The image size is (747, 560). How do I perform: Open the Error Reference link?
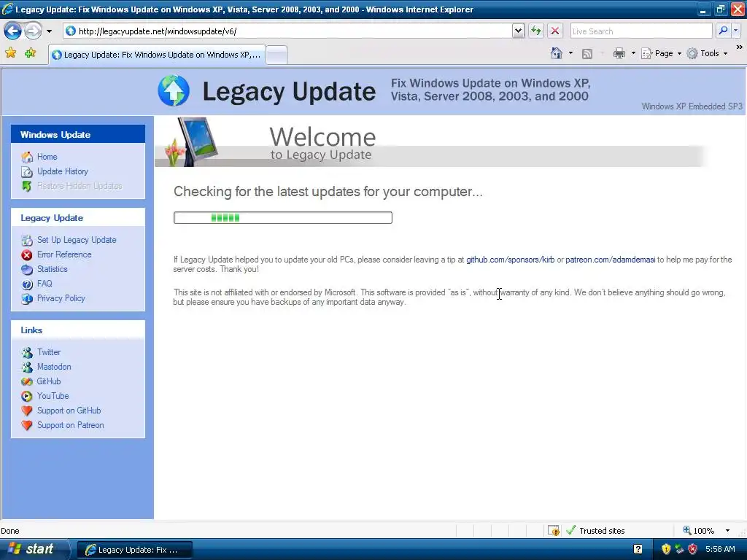click(64, 254)
